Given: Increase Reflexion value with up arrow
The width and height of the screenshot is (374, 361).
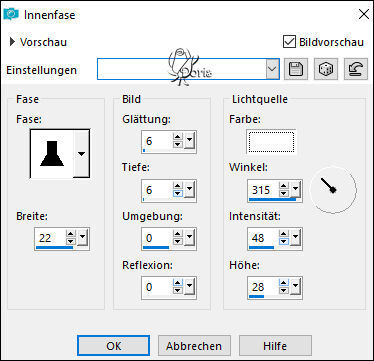Looking at the screenshot, I should tap(178, 283).
